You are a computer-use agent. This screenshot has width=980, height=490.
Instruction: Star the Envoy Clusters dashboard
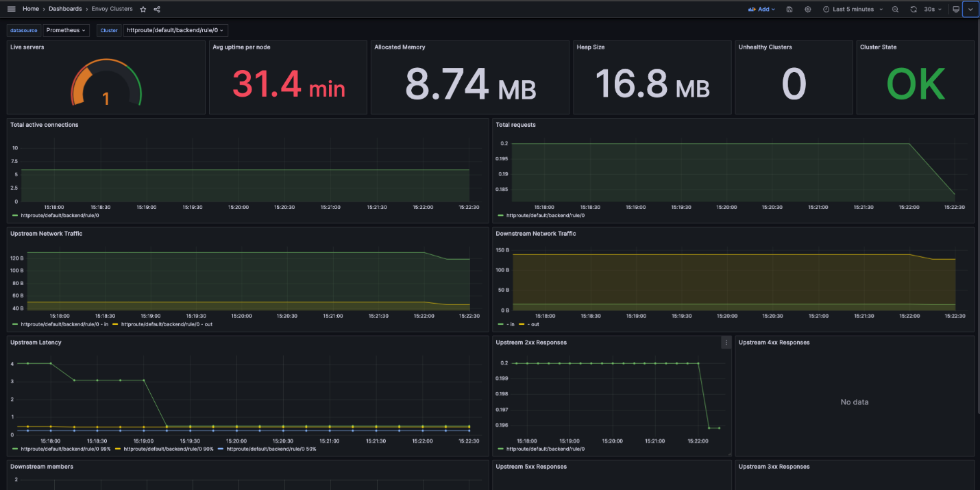pos(143,9)
